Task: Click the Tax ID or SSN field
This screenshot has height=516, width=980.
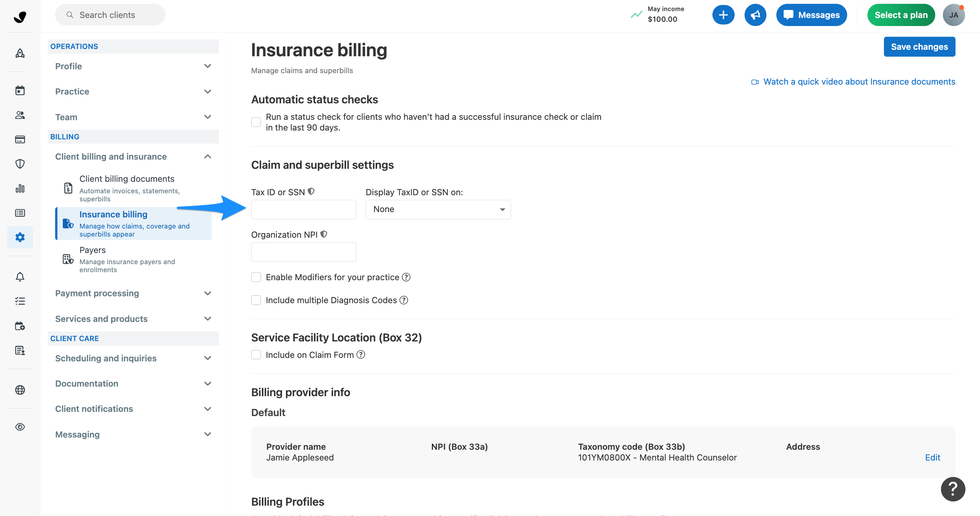Action: [x=304, y=209]
